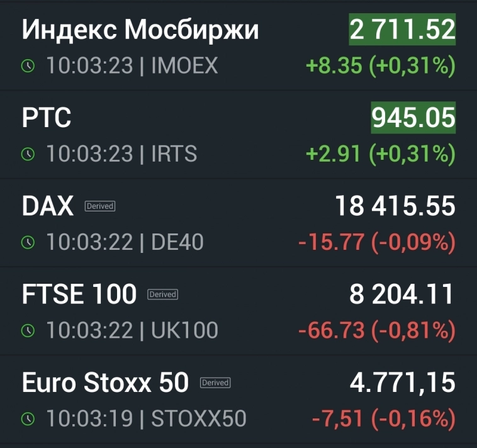The image size is (477, 448).
Task: Select the DAX index name
Action: [x=48, y=206]
